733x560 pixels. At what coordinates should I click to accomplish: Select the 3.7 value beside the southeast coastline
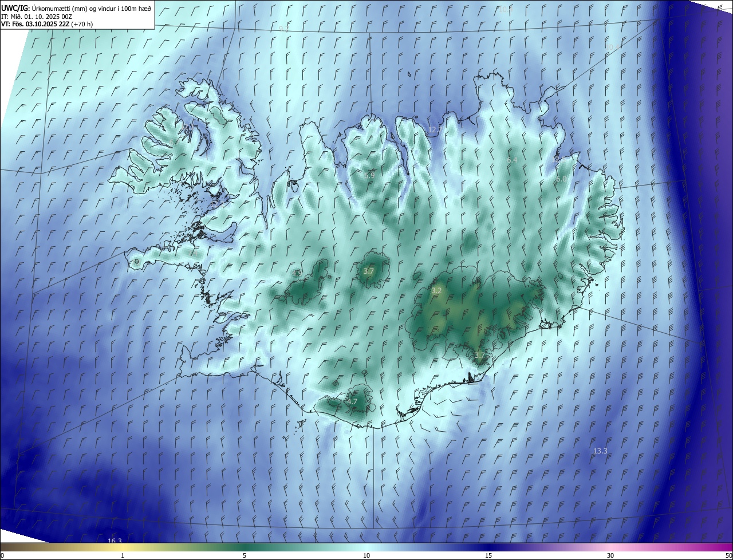pos(480,356)
